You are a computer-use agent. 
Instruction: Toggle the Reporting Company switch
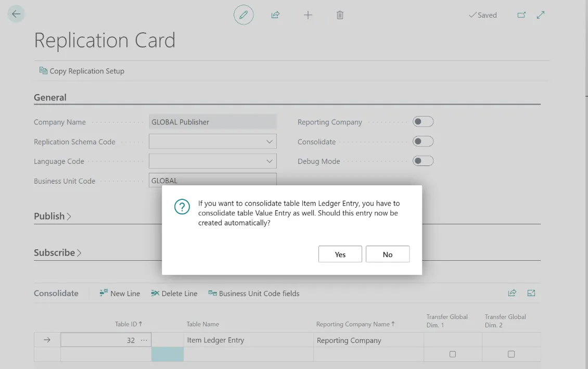(423, 122)
